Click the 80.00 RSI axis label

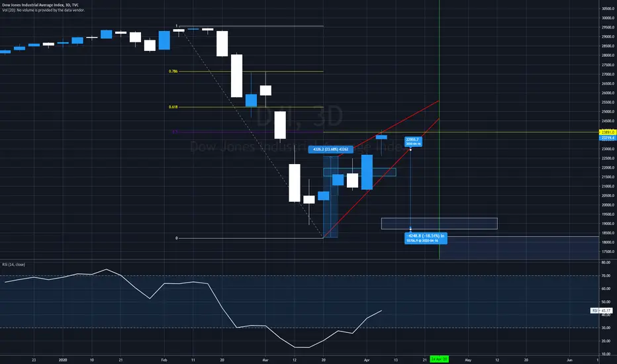click(606, 263)
